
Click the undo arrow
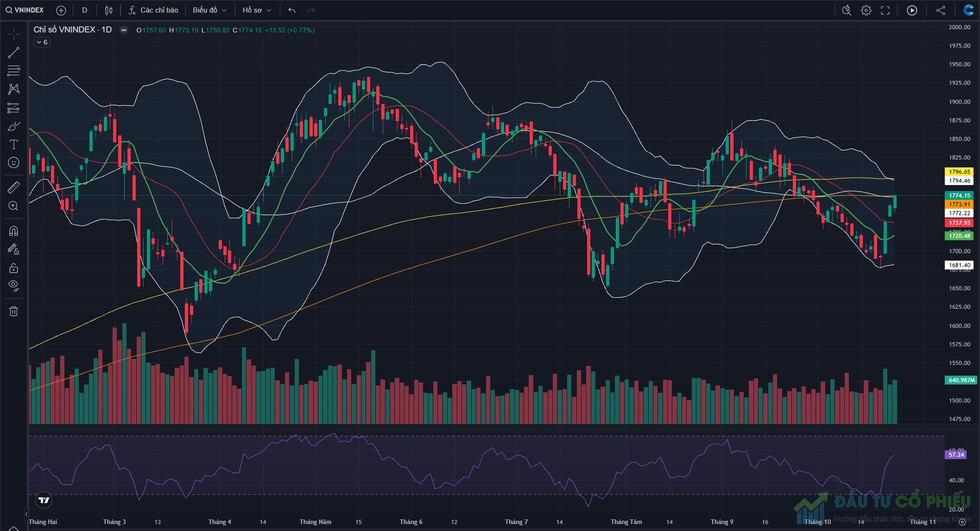pyautogui.click(x=291, y=10)
